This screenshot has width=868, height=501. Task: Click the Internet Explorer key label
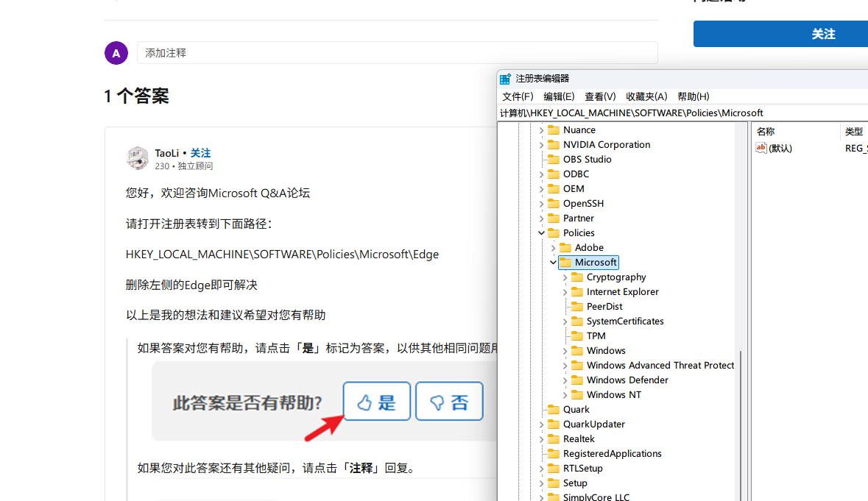tap(622, 292)
